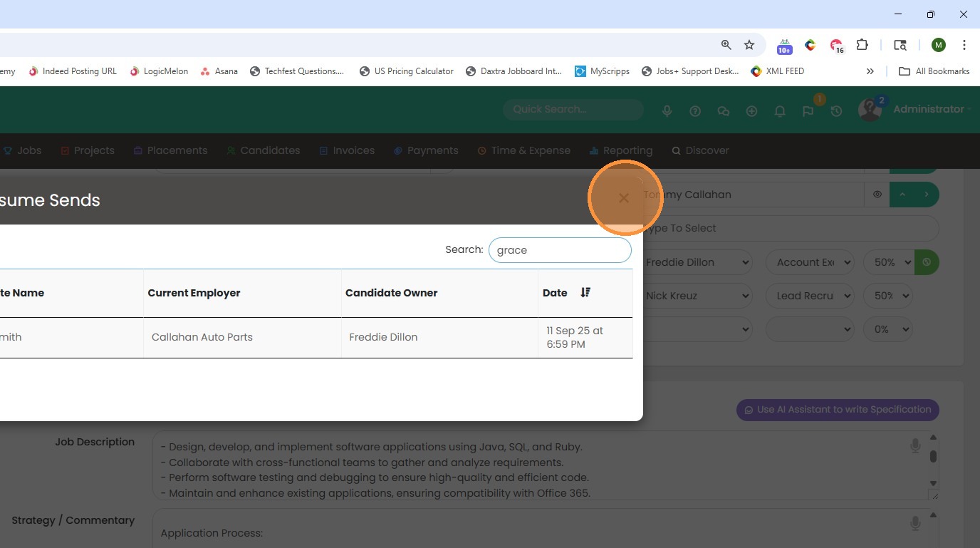The image size is (980, 548).
Task: Open the Asana bookmark
Action: point(219,71)
